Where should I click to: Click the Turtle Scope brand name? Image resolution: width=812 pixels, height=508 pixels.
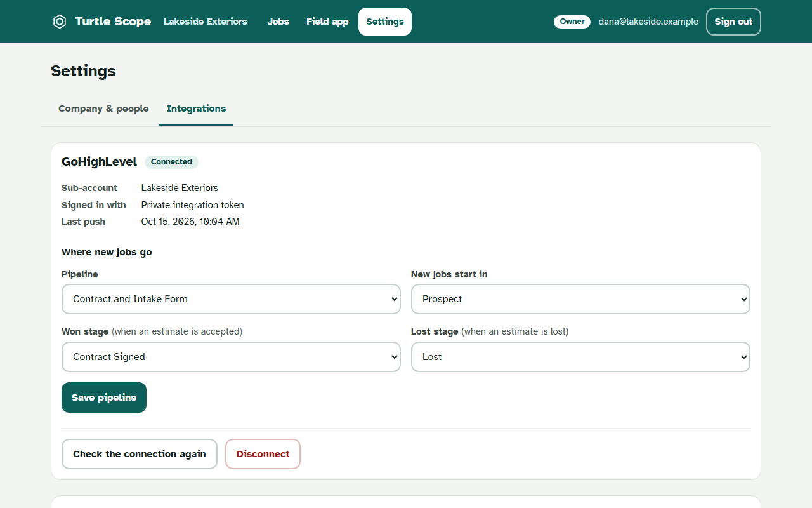click(x=113, y=22)
